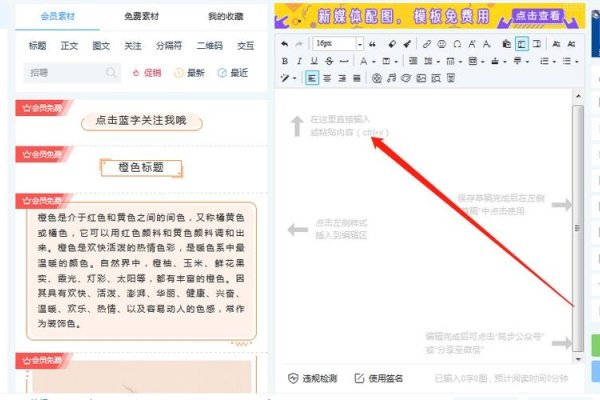Toggle italic formatting
Viewport: 600px width, 400px height.
coord(299,61)
